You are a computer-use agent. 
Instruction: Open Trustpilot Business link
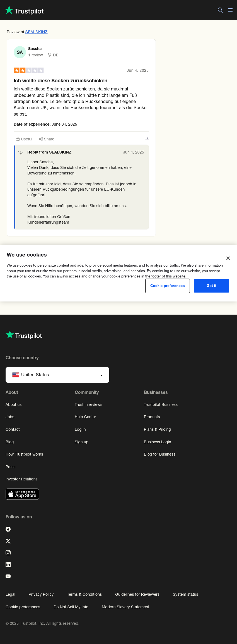(161, 404)
